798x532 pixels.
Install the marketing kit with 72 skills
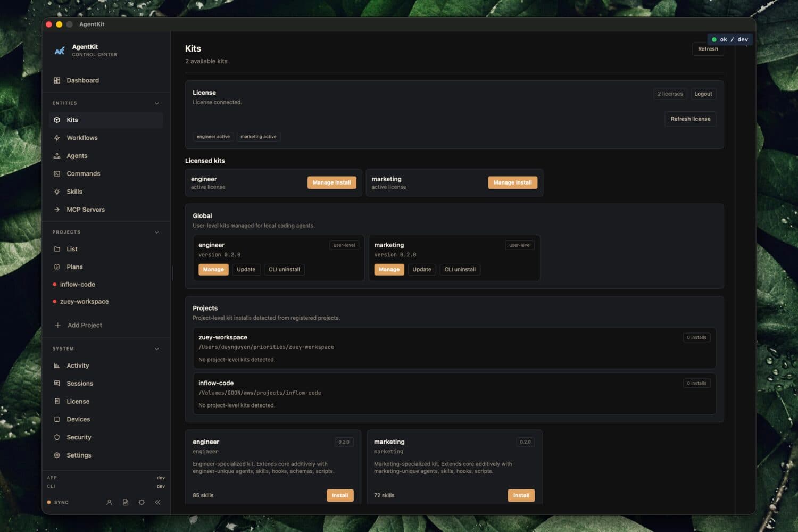[521, 495]
